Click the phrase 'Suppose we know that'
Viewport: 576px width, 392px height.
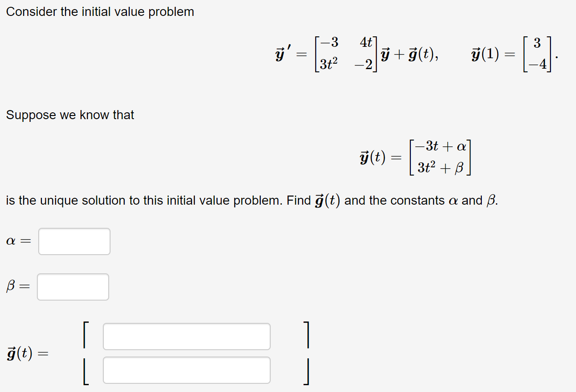click(70, 115)
